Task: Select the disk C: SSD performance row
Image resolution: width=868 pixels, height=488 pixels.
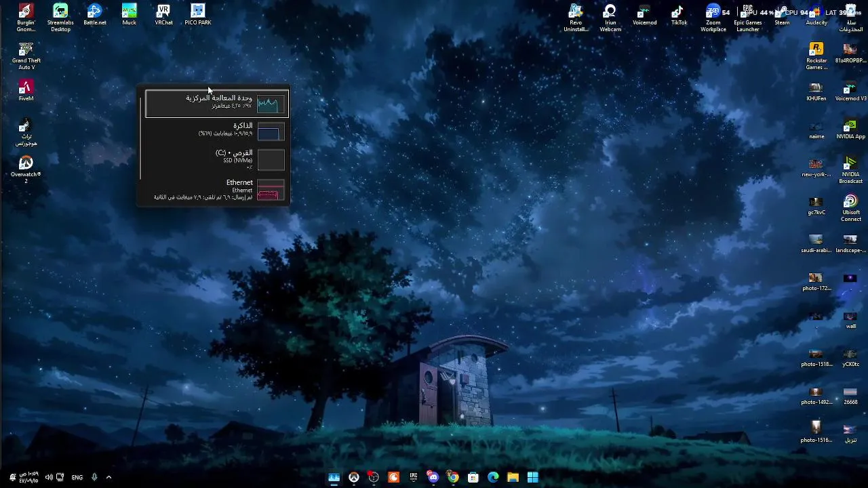Action: coord(217,159)
